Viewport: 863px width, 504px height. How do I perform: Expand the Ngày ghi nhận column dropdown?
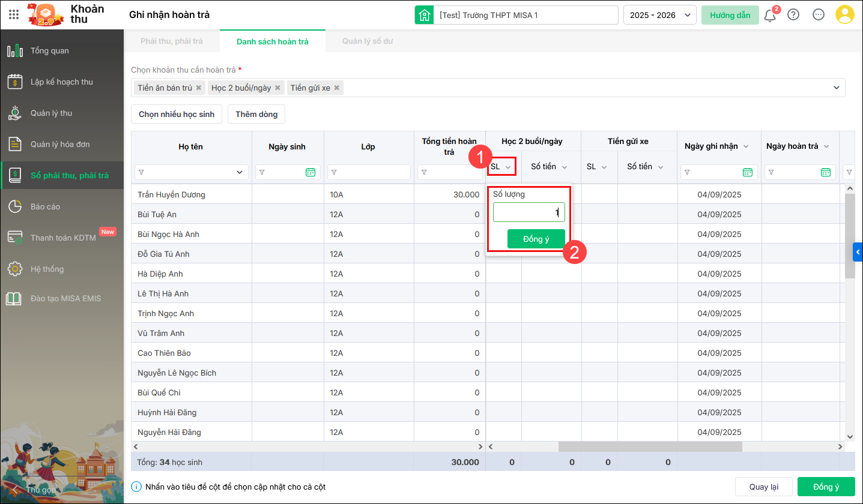(746, 146)
